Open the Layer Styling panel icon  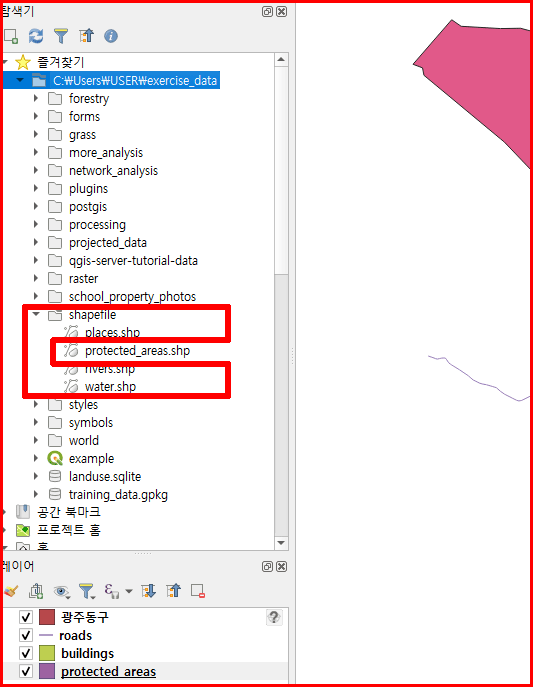tap(11, 591)
